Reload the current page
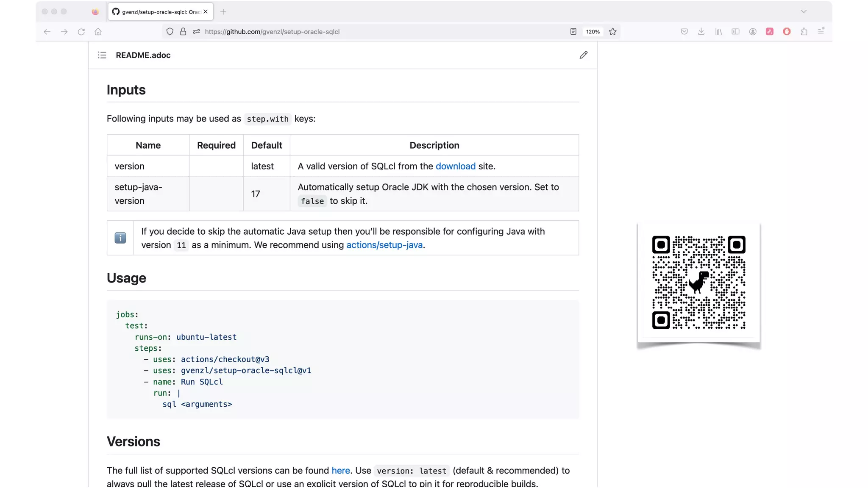This screenshot has width=868, height=488. point(81,32)
